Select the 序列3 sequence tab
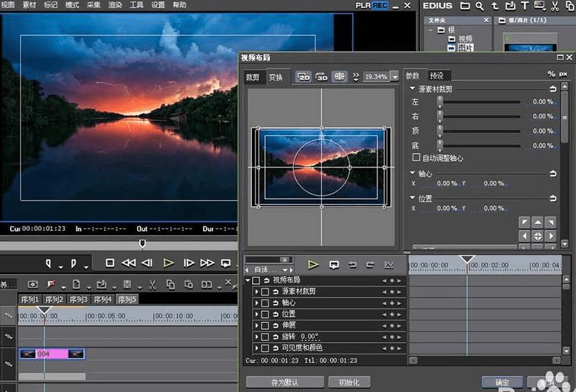The image size is (576, 392). 78,299
